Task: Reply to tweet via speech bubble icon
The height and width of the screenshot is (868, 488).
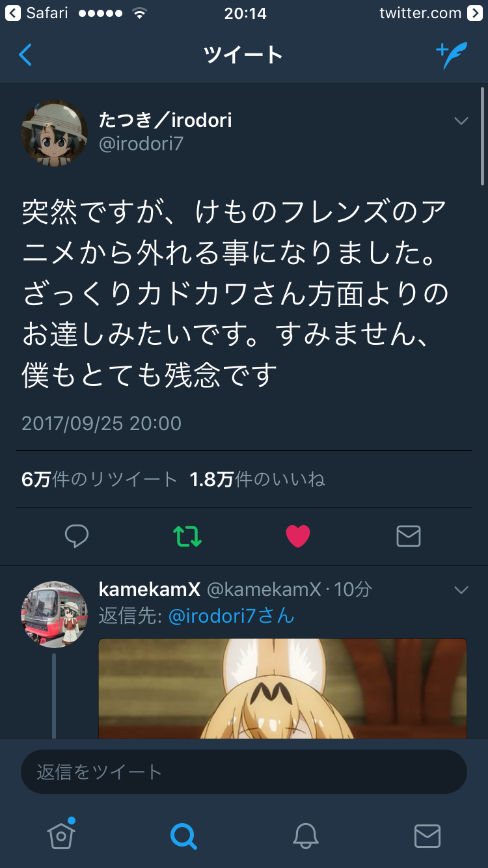Action: 77,536
